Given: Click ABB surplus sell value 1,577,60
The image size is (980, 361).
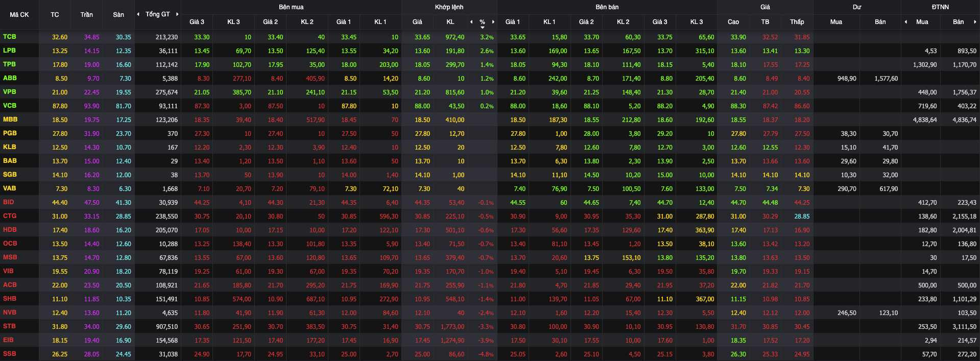Looking at the screenshot, I should (x=886, y=79).
